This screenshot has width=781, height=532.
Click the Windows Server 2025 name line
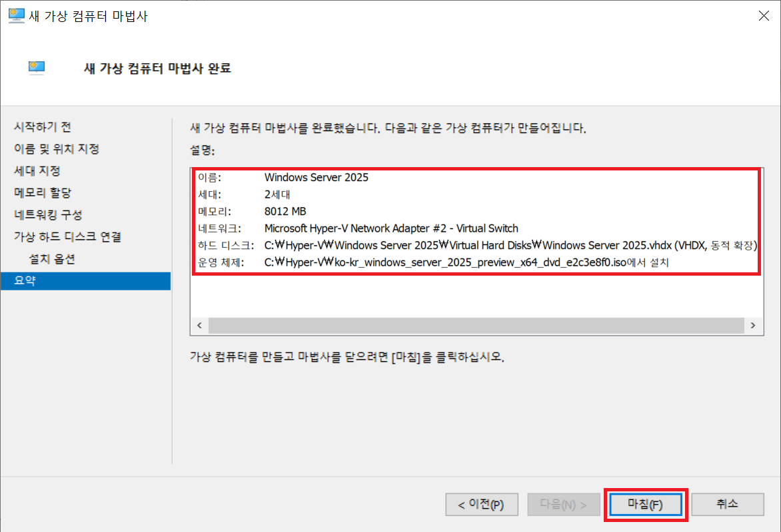pos(316,177)
